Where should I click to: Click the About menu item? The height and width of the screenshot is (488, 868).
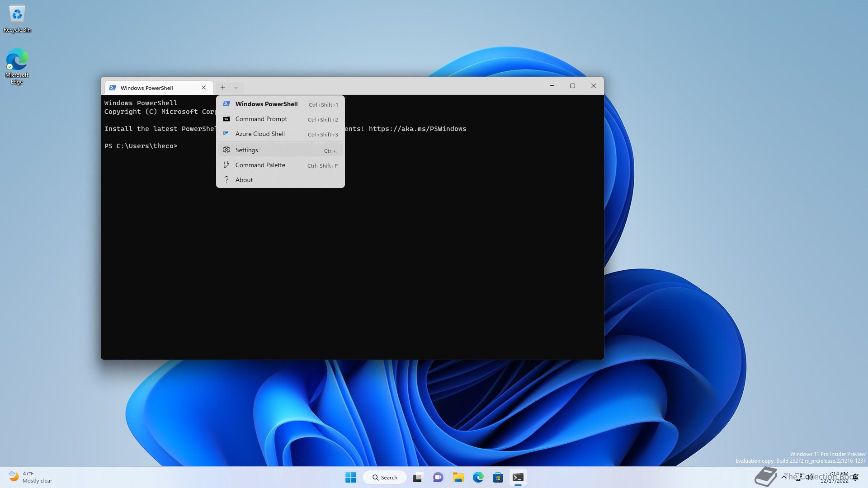point(280,180)
